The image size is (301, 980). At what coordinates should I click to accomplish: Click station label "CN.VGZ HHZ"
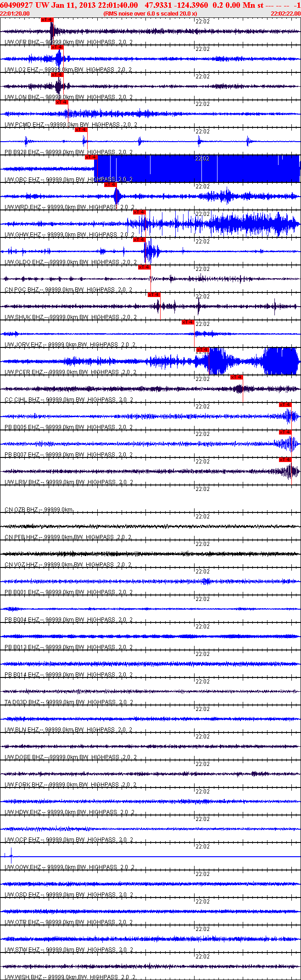coord(21,565)
